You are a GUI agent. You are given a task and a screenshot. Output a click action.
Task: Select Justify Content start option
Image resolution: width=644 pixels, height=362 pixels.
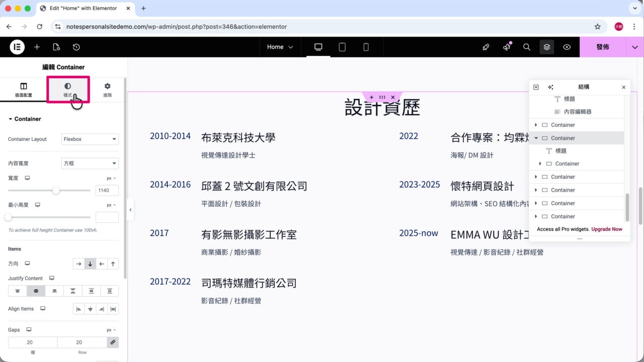pos(18,291)
